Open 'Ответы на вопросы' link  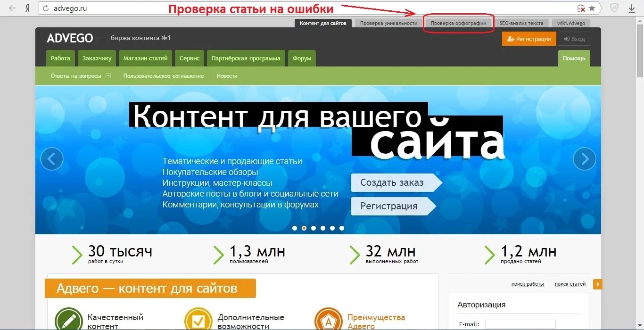click(76, 76)
